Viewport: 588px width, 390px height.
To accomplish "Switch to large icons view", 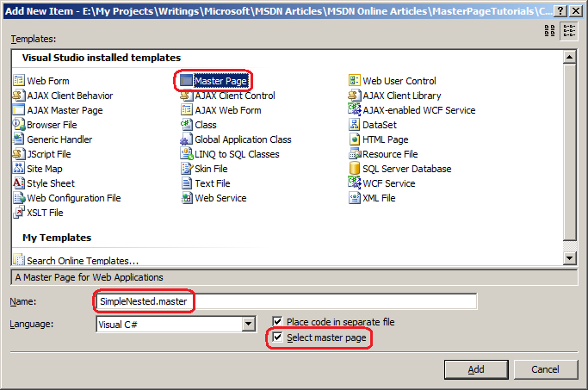I will point(550,30).
